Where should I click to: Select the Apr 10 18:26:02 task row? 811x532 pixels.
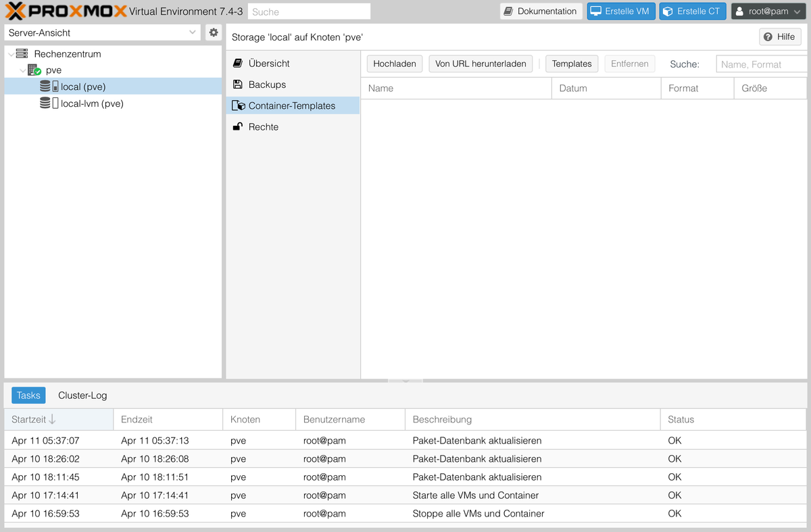pos(405,458)
